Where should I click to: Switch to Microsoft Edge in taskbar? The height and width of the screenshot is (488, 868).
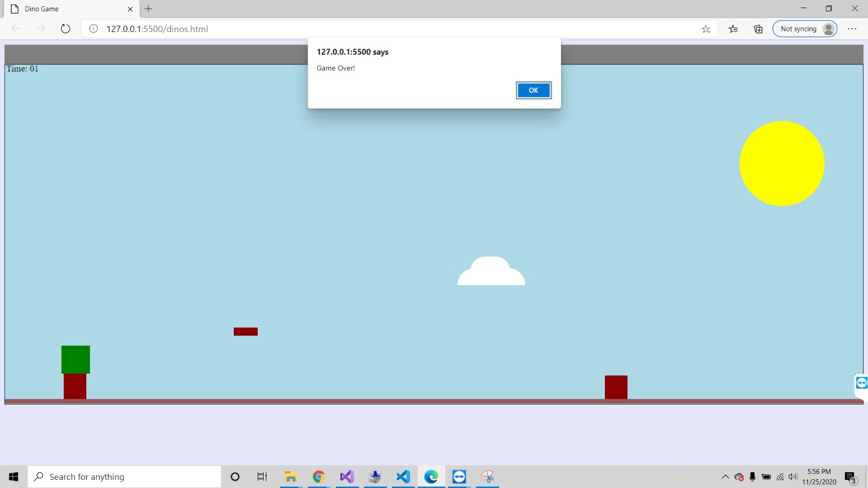(431, 477)
